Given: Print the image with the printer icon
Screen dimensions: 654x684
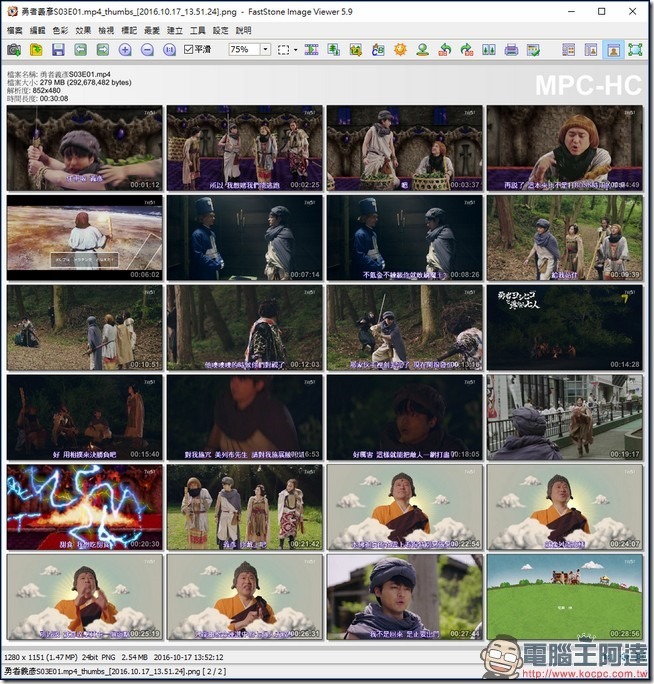Looking at the screenshot, I should point(511,50).
